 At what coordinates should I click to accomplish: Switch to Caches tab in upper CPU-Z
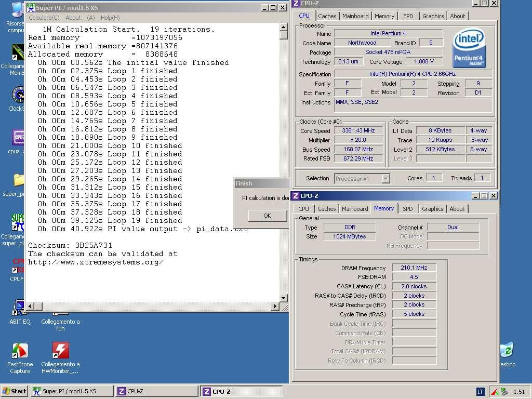327,16
